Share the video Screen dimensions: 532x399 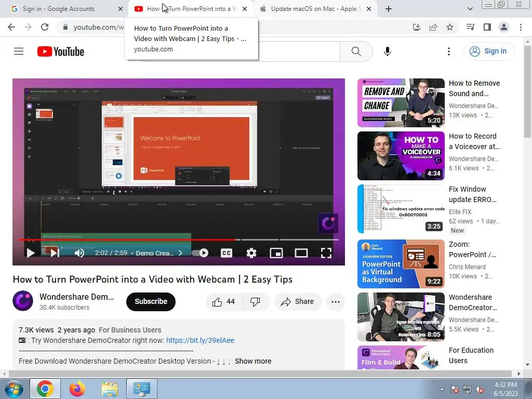[297, 302]
